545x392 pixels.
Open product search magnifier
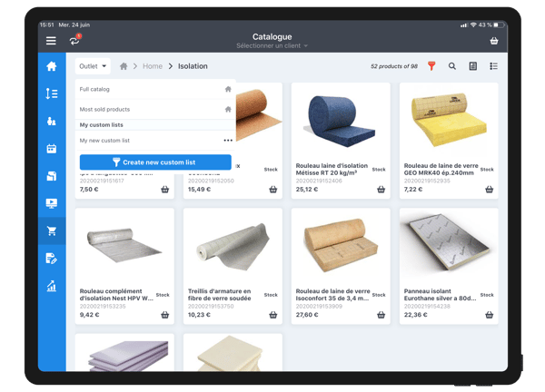(452, 66)
